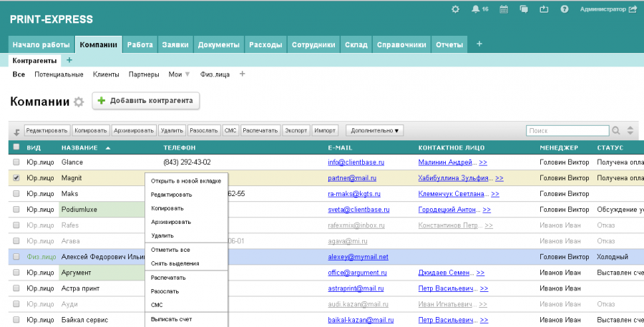Screen dimensions: 644x327
Task: Click the help question mark icon
Action: click(x=565, y=9)
